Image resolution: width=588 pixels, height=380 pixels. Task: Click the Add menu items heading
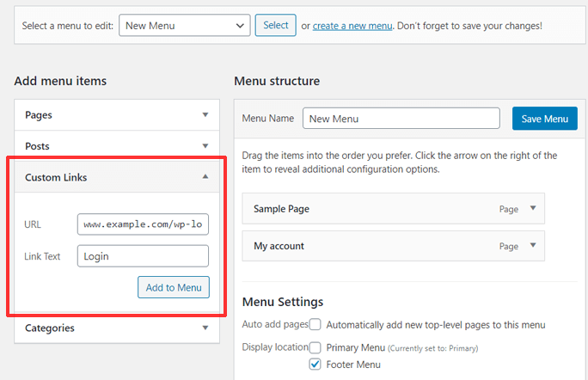(60, 81)
